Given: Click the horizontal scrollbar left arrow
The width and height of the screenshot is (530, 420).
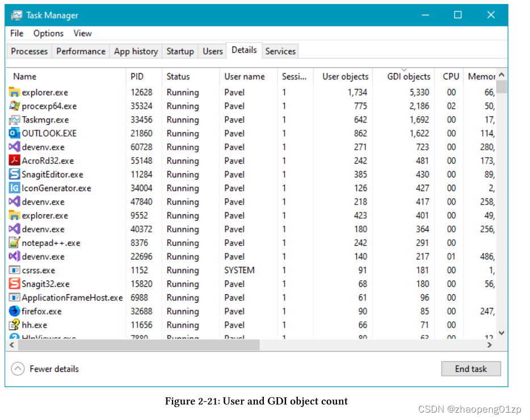Looking at the screenshot, I should (12, 345).
